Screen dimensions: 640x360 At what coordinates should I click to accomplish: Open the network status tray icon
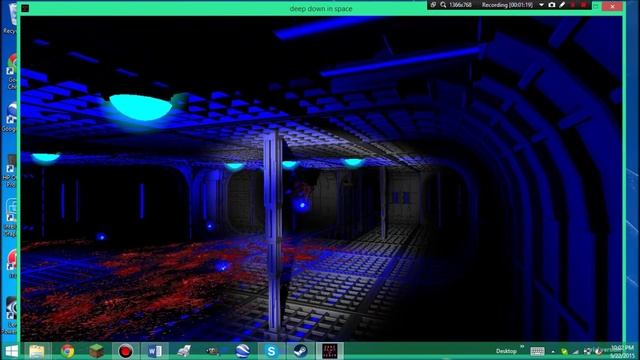pos(576,352)
